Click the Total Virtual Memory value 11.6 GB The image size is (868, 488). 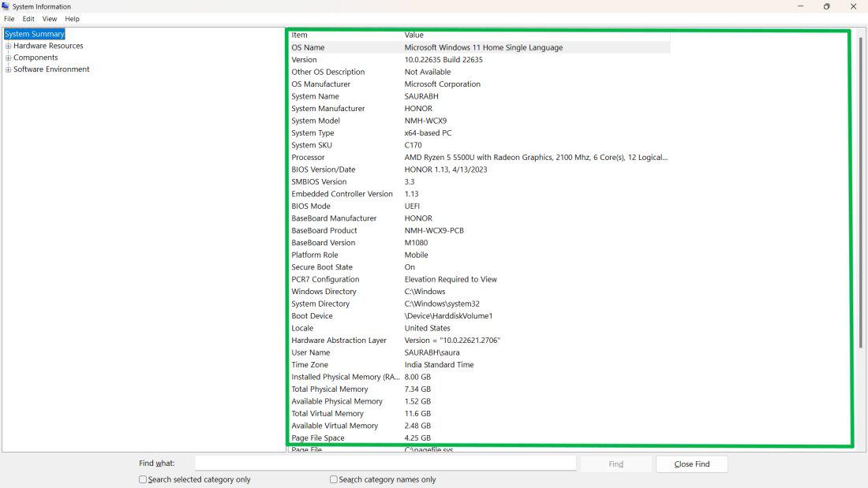tap(417, 413)
